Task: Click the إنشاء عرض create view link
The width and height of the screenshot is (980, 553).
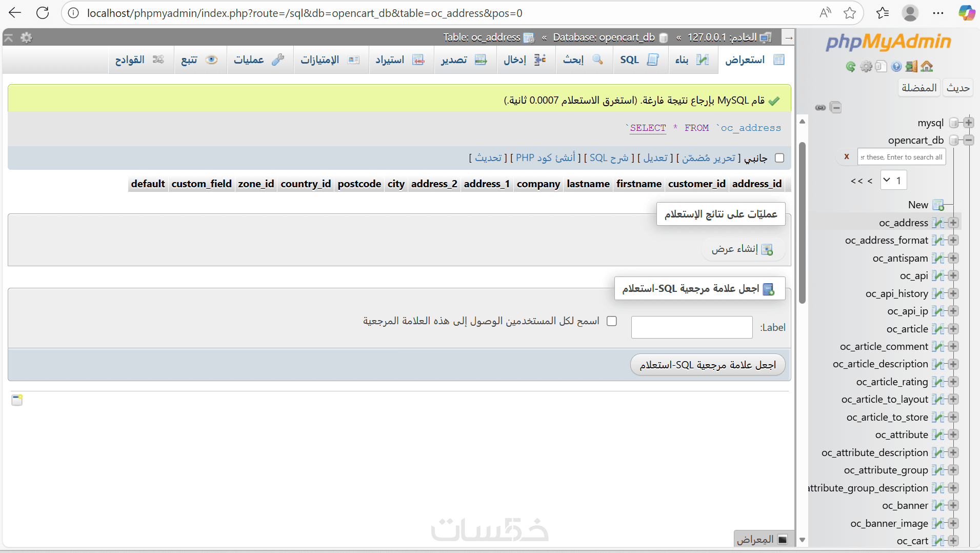Action: pyautogui.click(x=742, y=249)
